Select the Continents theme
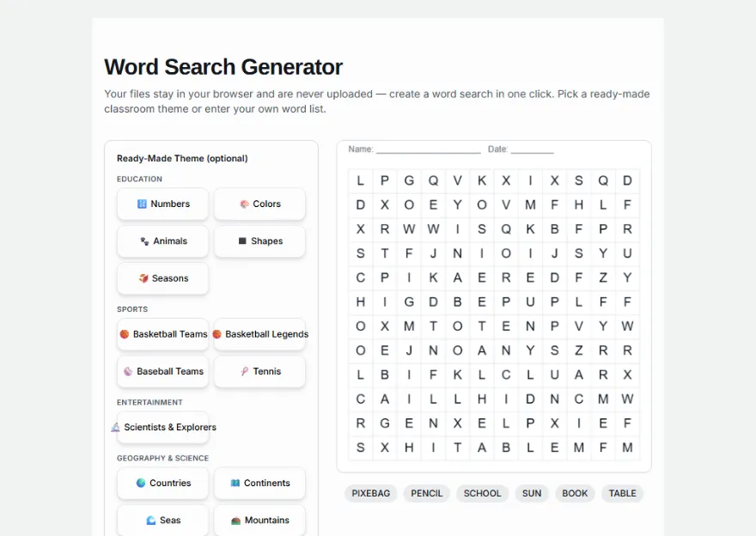The image size is (756, 536). click(259, 483)
